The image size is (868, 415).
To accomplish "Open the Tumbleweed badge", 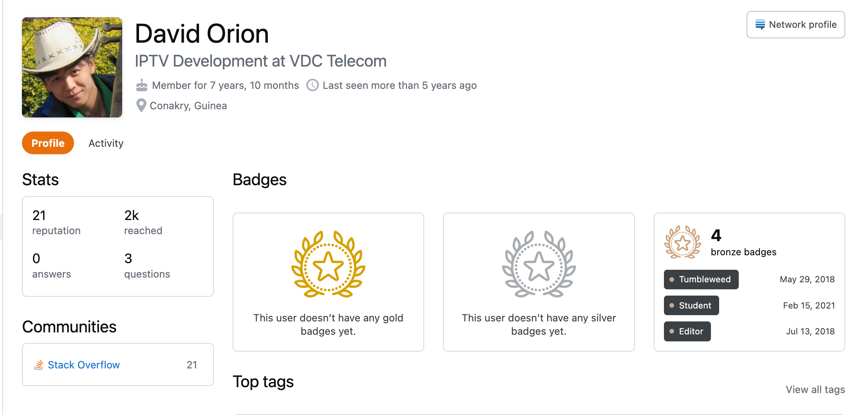I will coord(701,280).
